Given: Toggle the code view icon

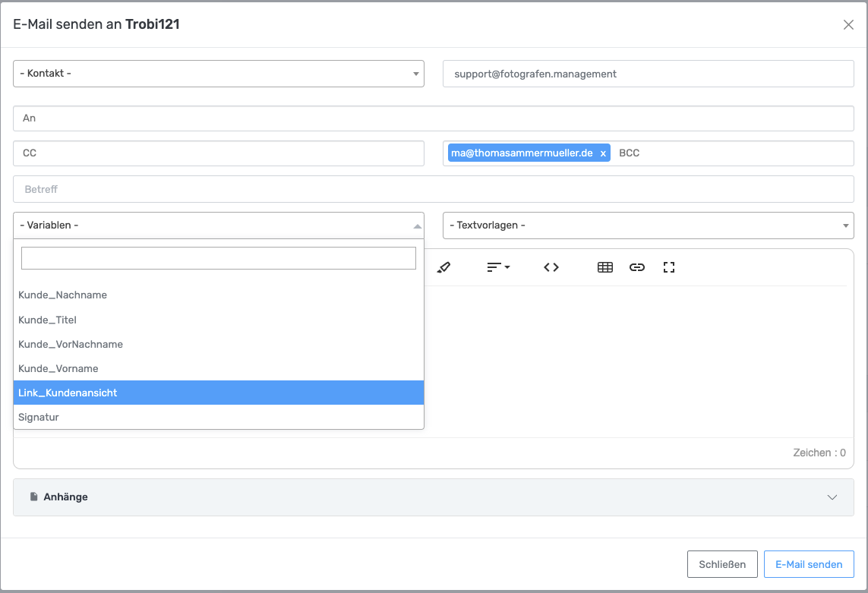Looking at the screenshot, I should point(551,267).
